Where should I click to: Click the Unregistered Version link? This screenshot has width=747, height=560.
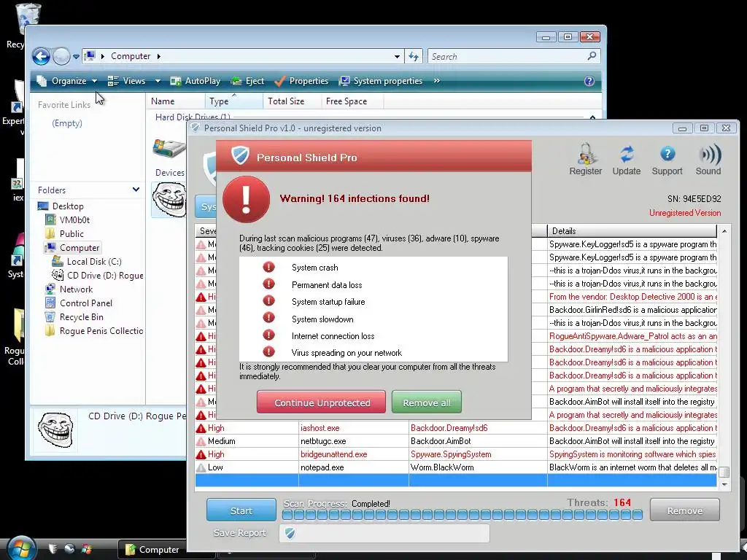[x=684, y=213]
